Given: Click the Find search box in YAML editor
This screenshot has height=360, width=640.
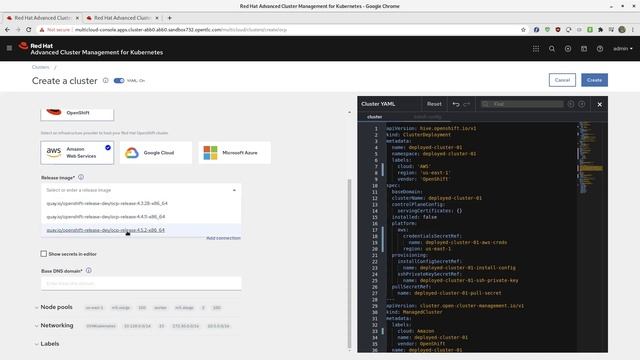Looking at the screenshot, I should point(522,104).
